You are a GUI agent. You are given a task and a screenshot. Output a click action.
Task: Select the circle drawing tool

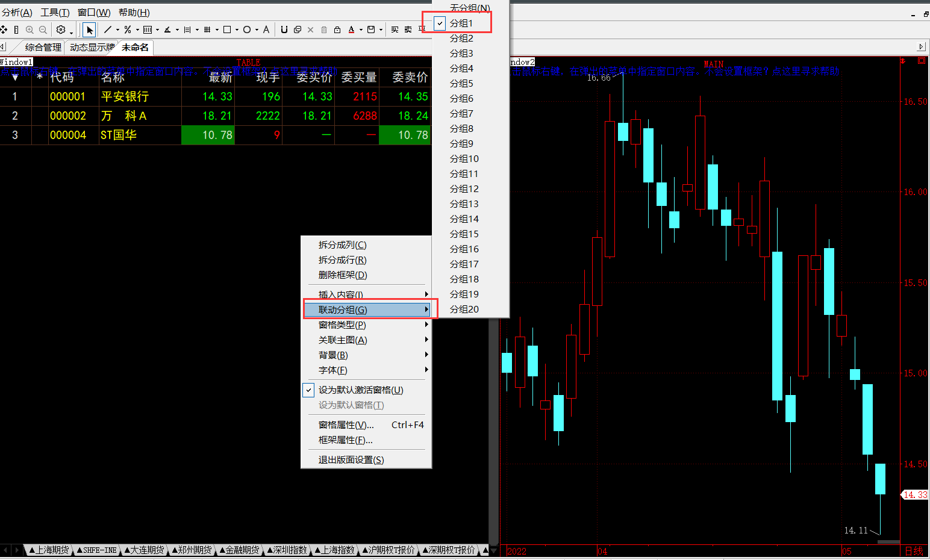[x=247, y=30]
